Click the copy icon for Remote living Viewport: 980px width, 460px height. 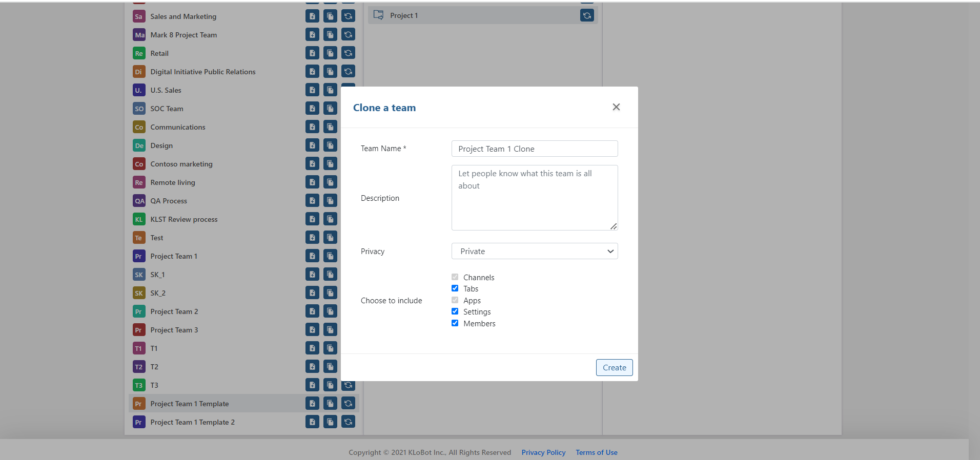pos(330,182)
